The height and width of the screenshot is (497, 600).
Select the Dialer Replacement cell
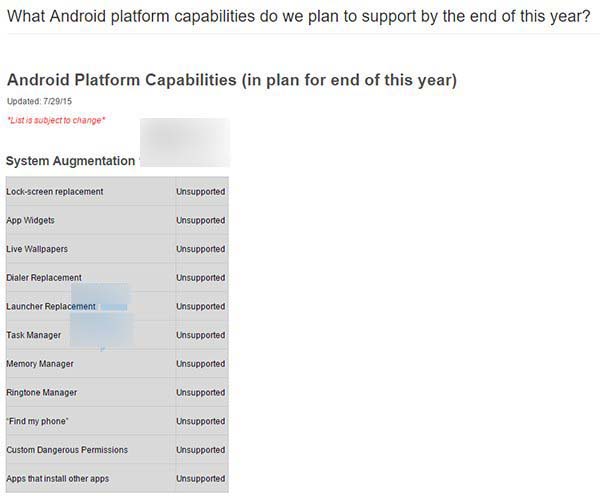(44, 278)
